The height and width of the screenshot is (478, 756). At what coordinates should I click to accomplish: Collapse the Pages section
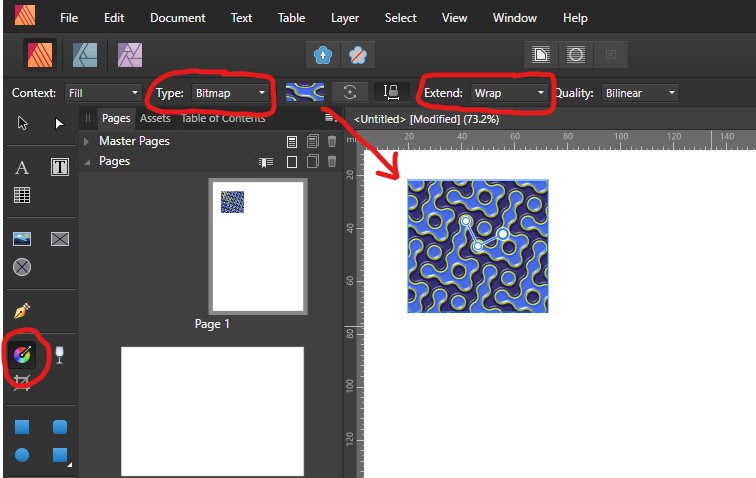coord(87,162)
